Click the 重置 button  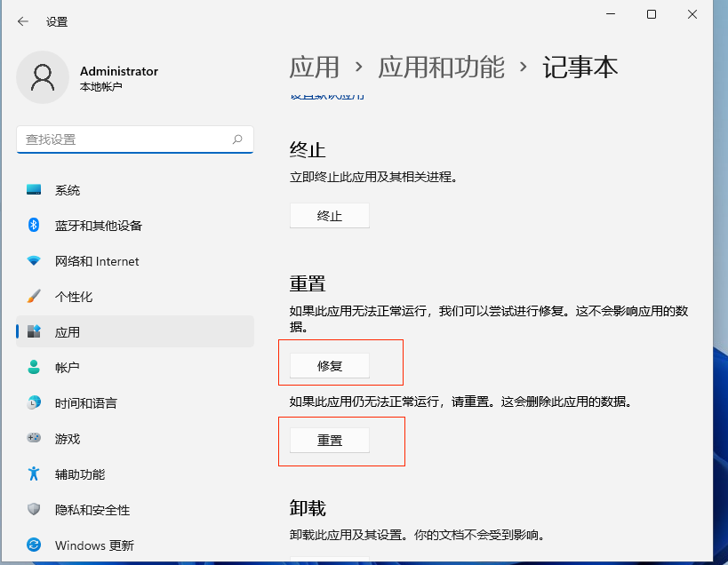pyautogui.click(x=330, y=441)
